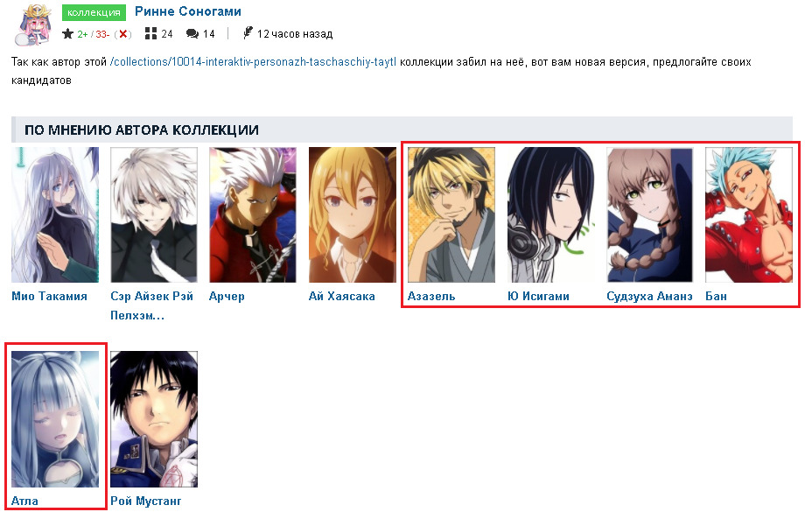Open Сэр Айзек Рэй Пелхэм link
The height and width of the screenshot is (512, 812).
coord(151,305)
